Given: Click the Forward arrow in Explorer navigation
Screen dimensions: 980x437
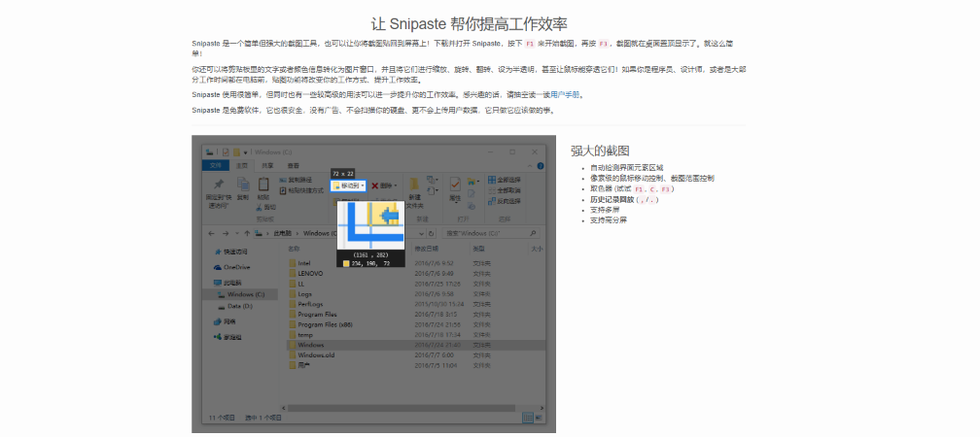Looking at the screenshot, I should pos(226,233).
